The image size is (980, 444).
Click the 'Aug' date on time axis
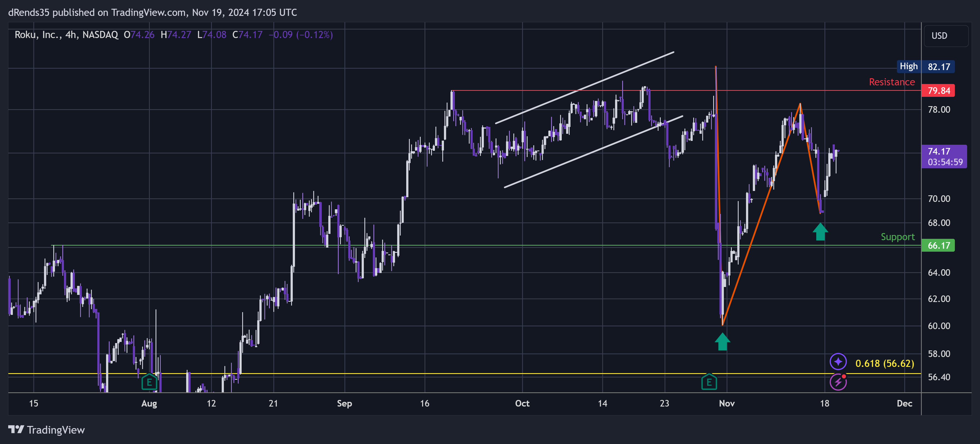coord(149,404)
